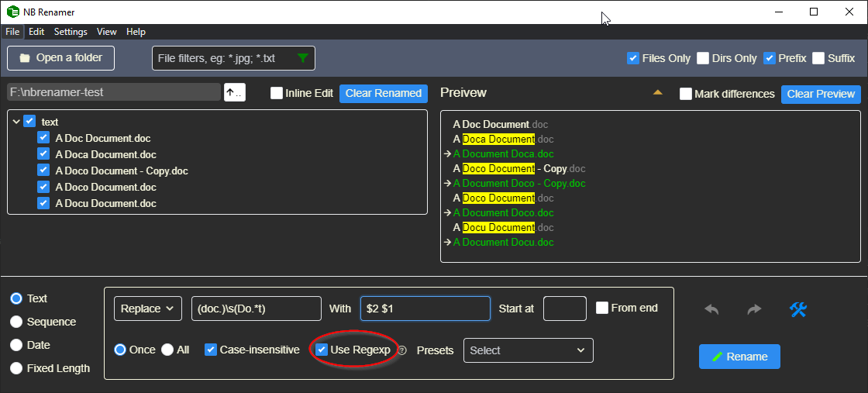Click the NB Renamer app icon

click(12, 12)
